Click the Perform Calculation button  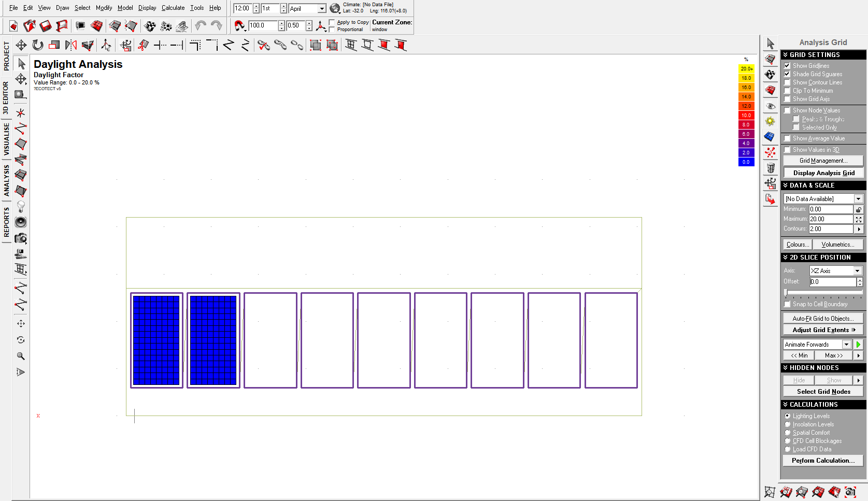click(823, 461)
